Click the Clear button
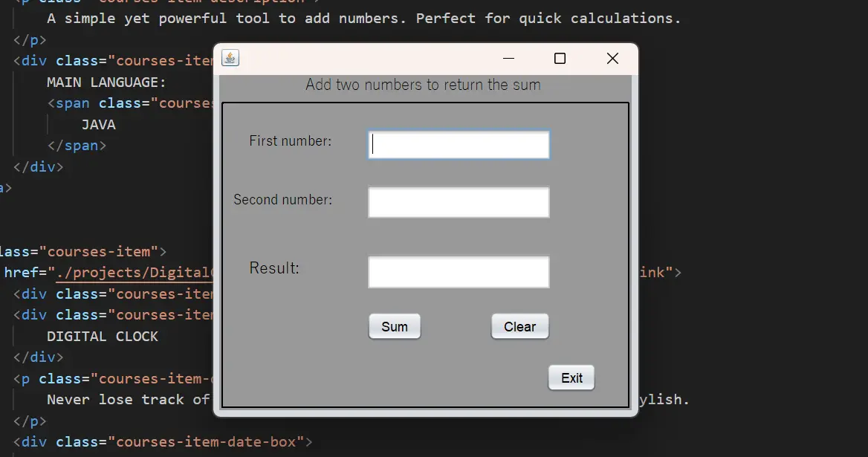Image resolution: width=868 pixels, height=457 pixels. click(x=519, y=326)
